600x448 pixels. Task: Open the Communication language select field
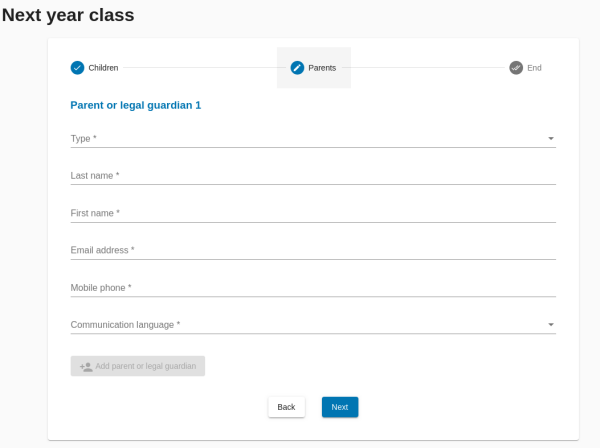(x=313, y=325)
